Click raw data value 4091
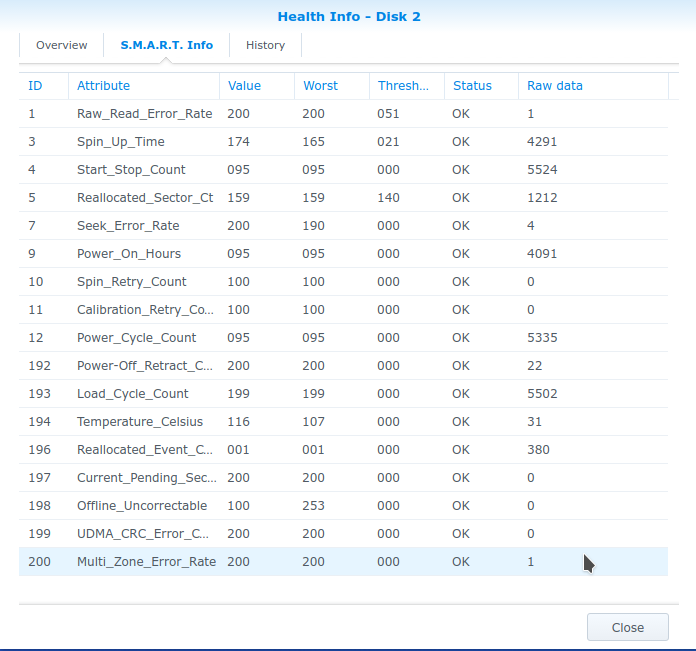The image size is (696, 651). point(542,253)
